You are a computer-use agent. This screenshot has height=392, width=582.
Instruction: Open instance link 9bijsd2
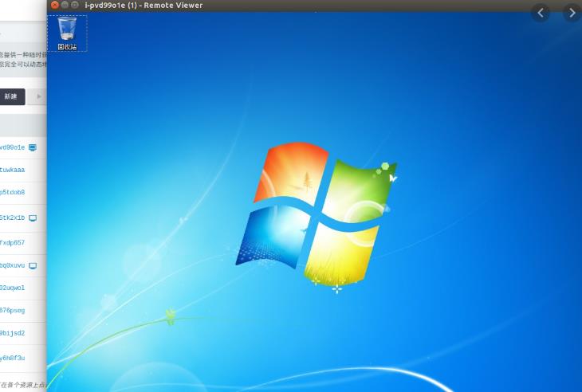coord(12,333)
